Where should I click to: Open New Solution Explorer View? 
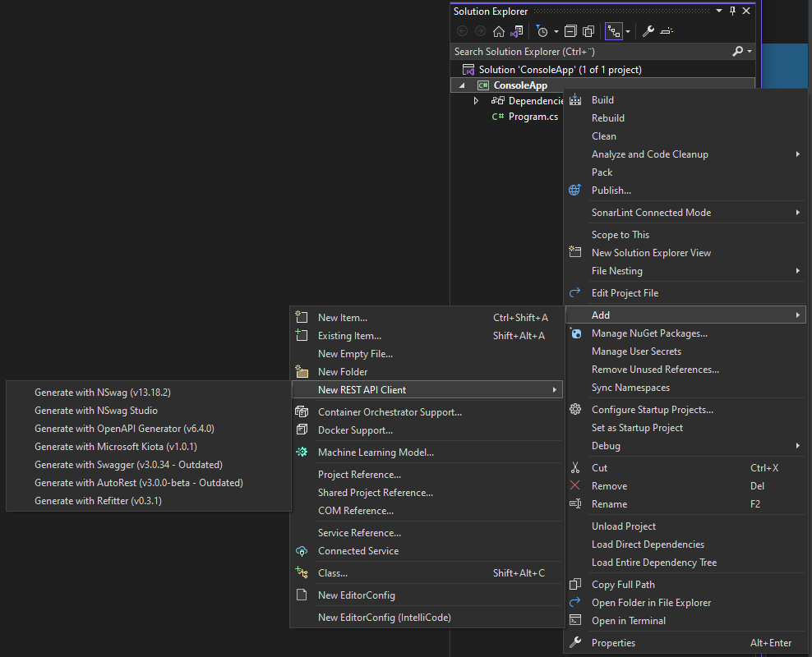685,253
